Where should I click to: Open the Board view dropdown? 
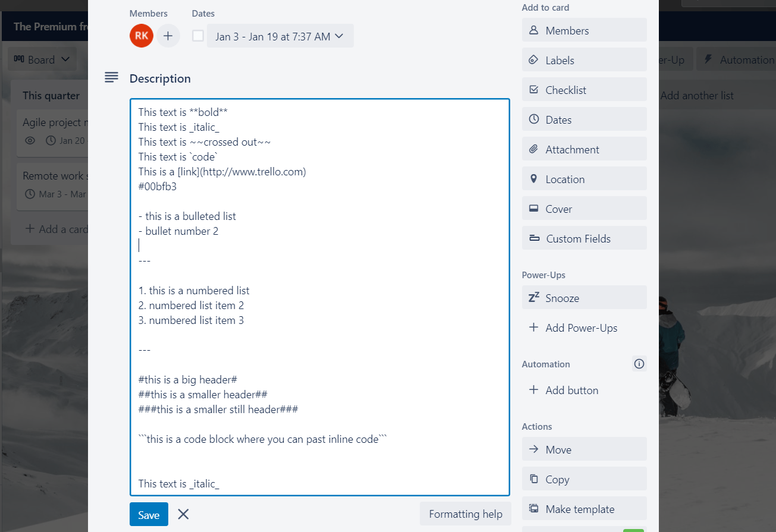(x=42, y=59)
